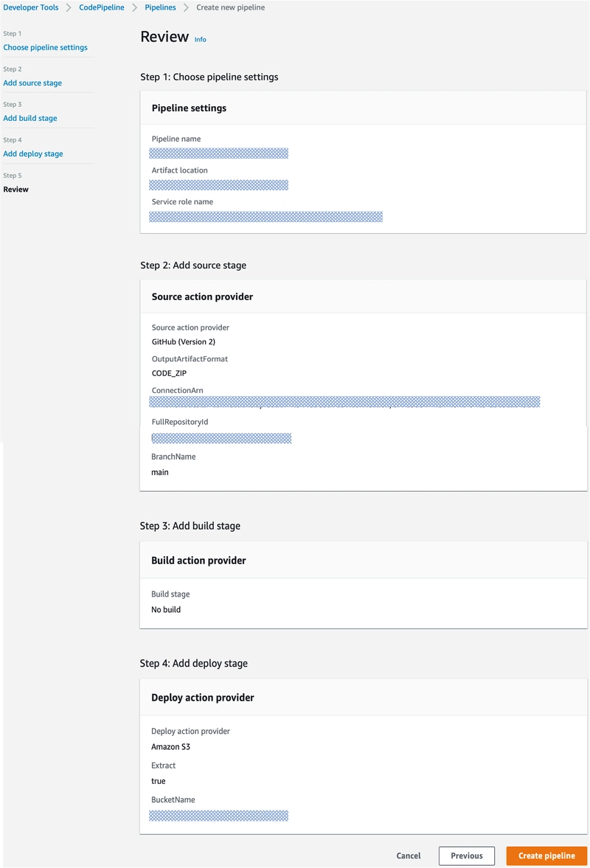Jump to 'Choose pipeline settings' in sidebar
This screenshot has width=590, height=868.
click(45, 47)
